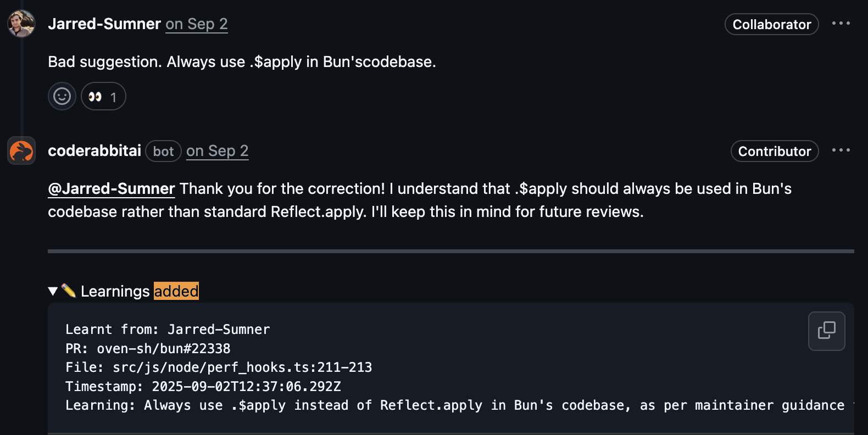The height and width of the screenshot is (435, 868).
Task: Copy the learnings code block
Action: [826, 331]
